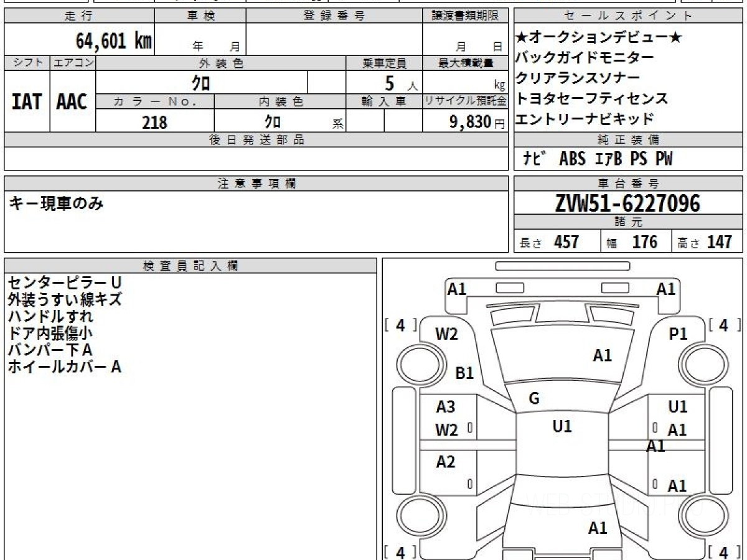This screenshot has width=747, height=560.
Task: Select トヨタセーフティセンス text
Action: tap(591, 98)
